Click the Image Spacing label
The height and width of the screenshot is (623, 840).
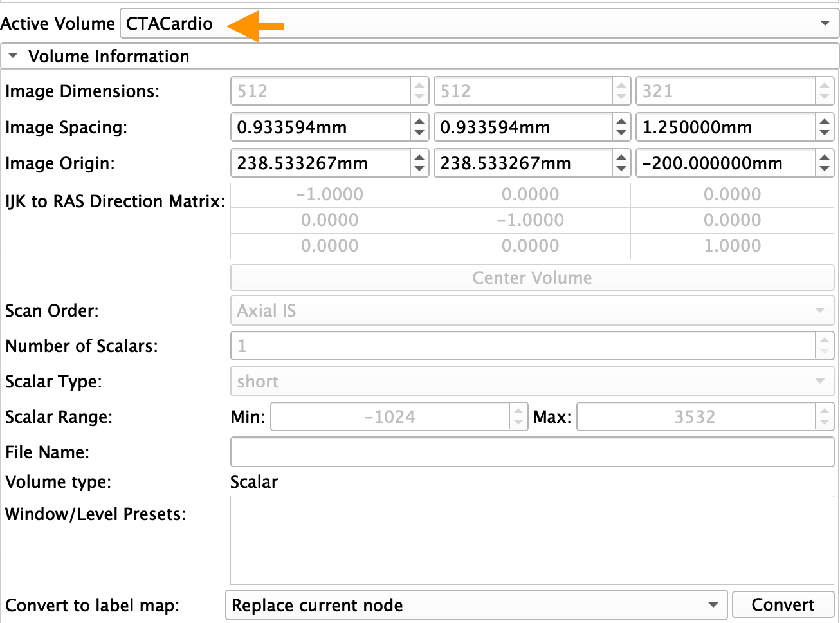[66, 127]
